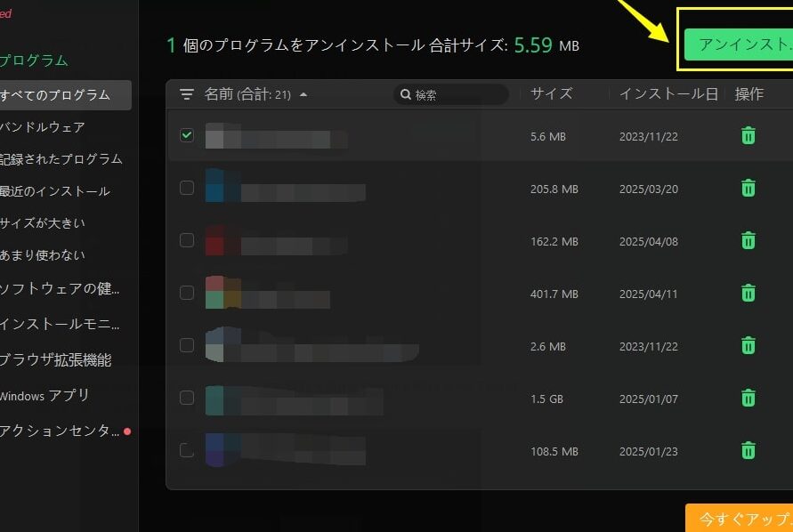This screenshot has width=793, height=532.
Task: Open Windows アプリ in the sidebar
Action: coord(45,396)
